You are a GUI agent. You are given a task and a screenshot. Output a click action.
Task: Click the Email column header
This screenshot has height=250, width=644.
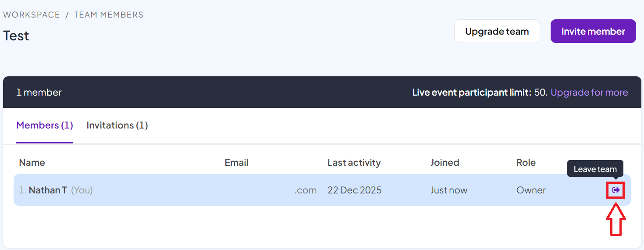pyautogui.click(x=236, y=163)
